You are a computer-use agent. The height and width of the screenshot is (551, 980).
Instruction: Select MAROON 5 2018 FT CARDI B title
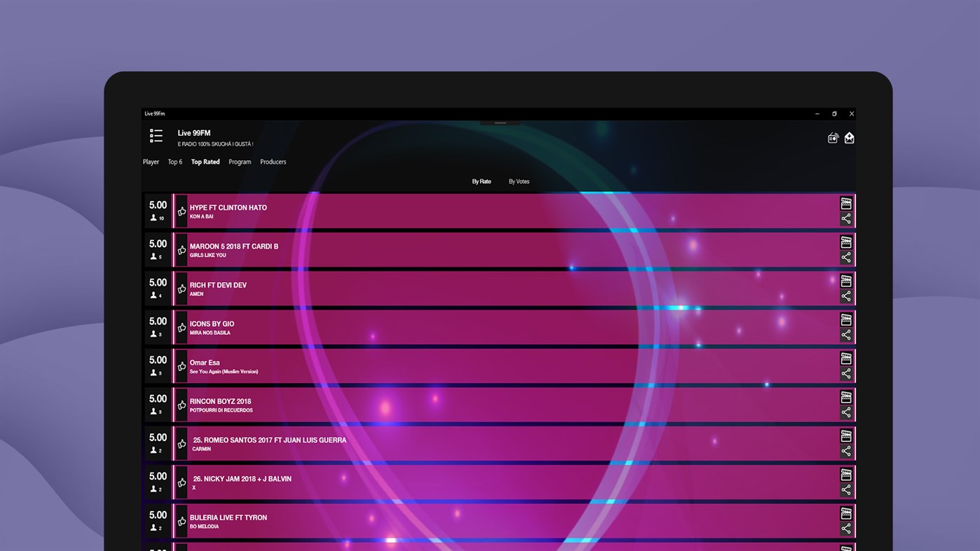pos(234,246)
